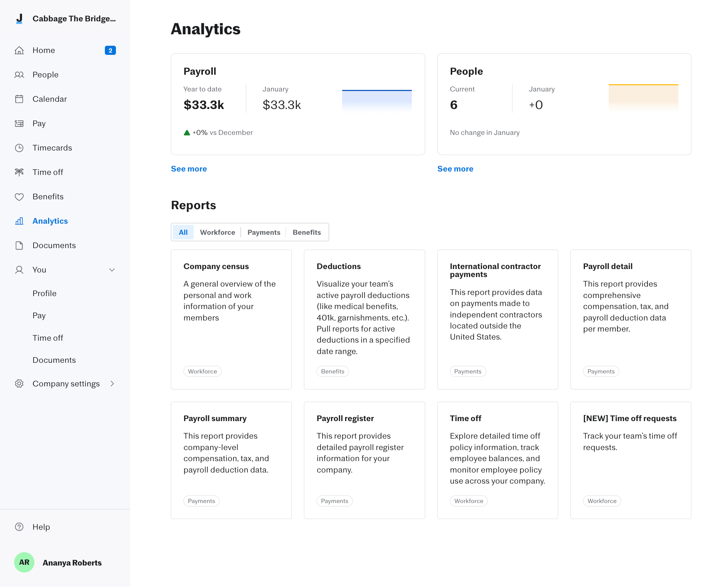Select the Benefits filter tab
Screen dimensions: 723x588
click(307, 232)
